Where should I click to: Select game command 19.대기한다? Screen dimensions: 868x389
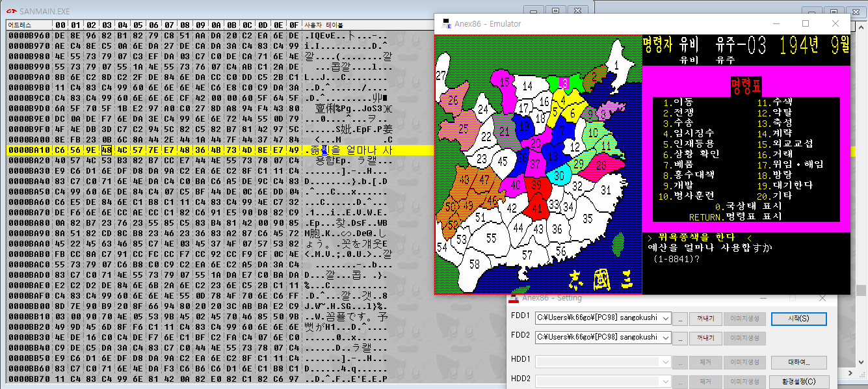point(785,185)
